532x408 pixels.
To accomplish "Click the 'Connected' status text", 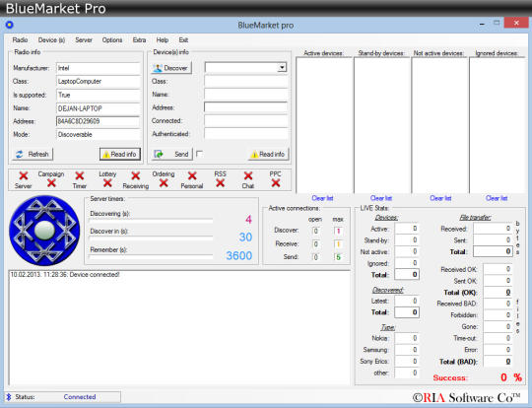I will pyautogui.click(x=80, y=397).
